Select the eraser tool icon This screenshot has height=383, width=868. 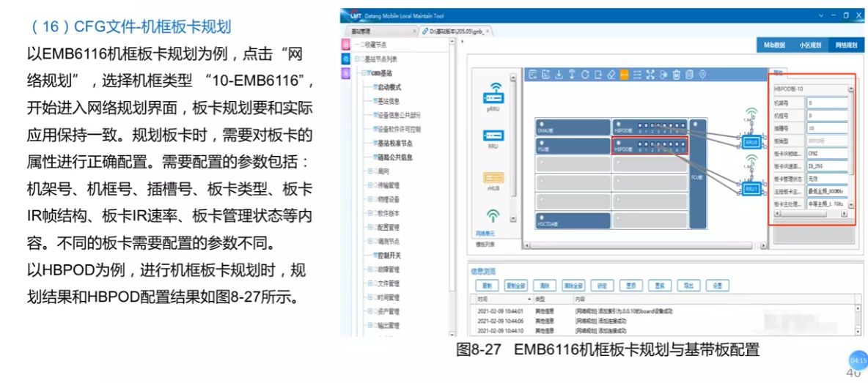pyautogui.click(x=611, y=75)
